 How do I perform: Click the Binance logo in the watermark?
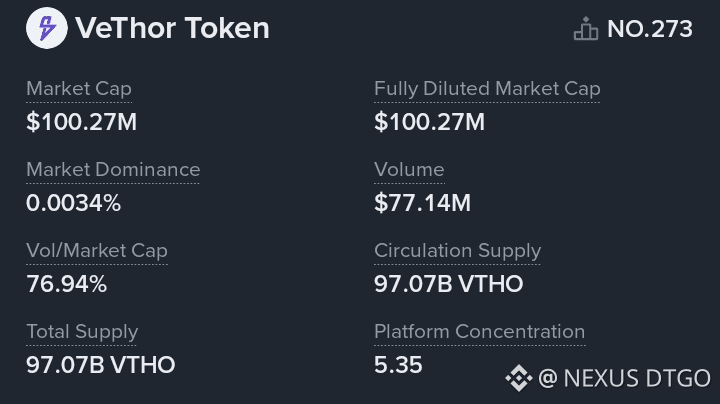[x=518, y=378]
